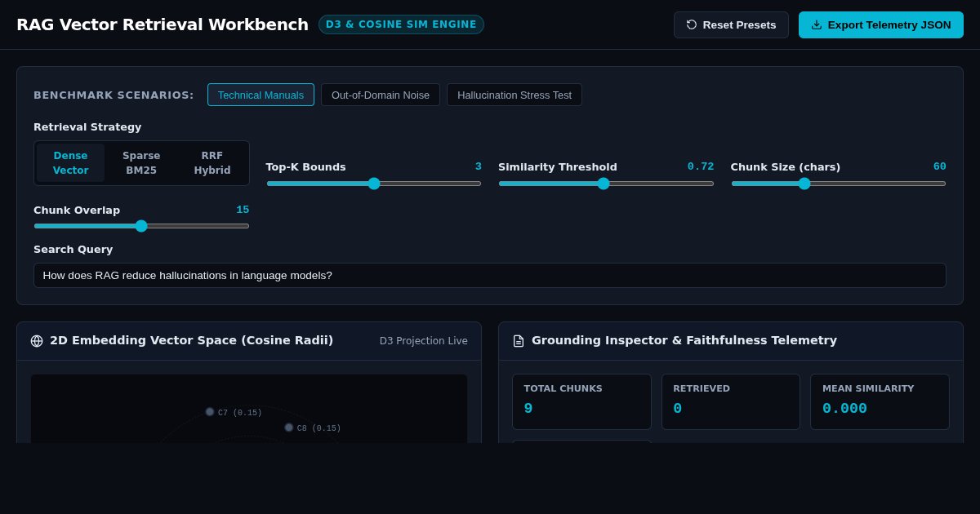Click the D3 & COSINE SIM ENGINE badge
The height and width of the screenshot is (514, 980).
401,24
